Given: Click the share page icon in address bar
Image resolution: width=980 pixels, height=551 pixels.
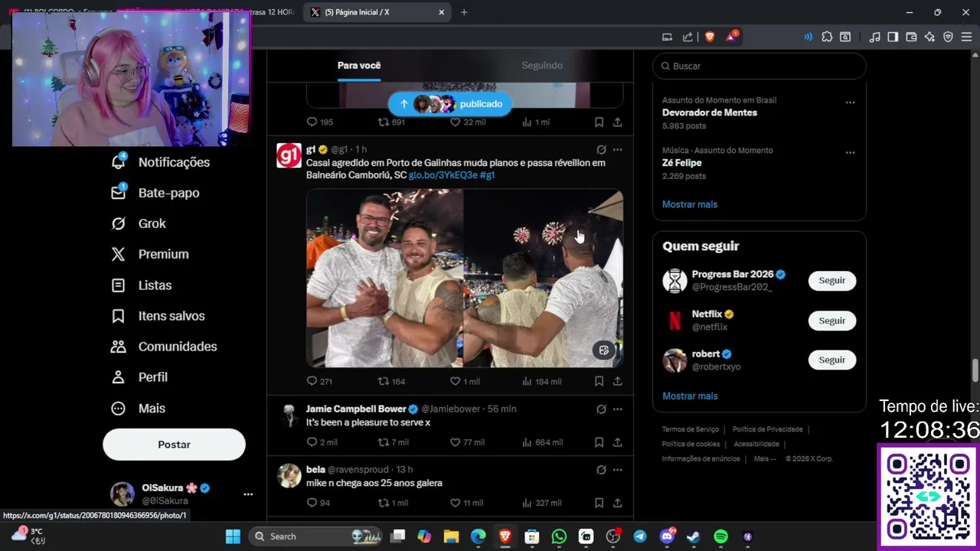Looking at the screenshot, I should (688, 37).
